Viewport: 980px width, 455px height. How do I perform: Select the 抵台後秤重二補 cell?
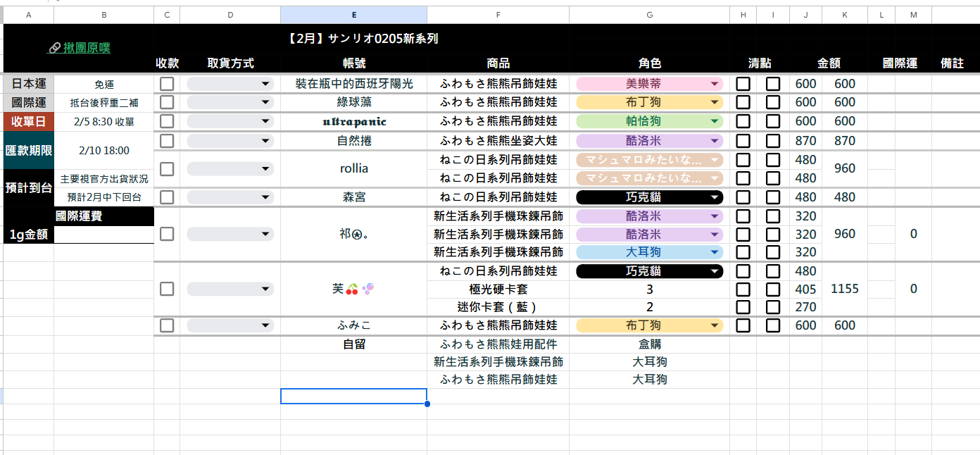(x=104, y=102)
